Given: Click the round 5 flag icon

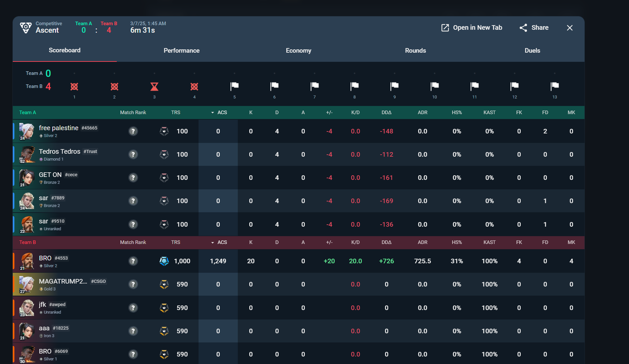Looking at the screenshot, I should (x=235, y=86).
